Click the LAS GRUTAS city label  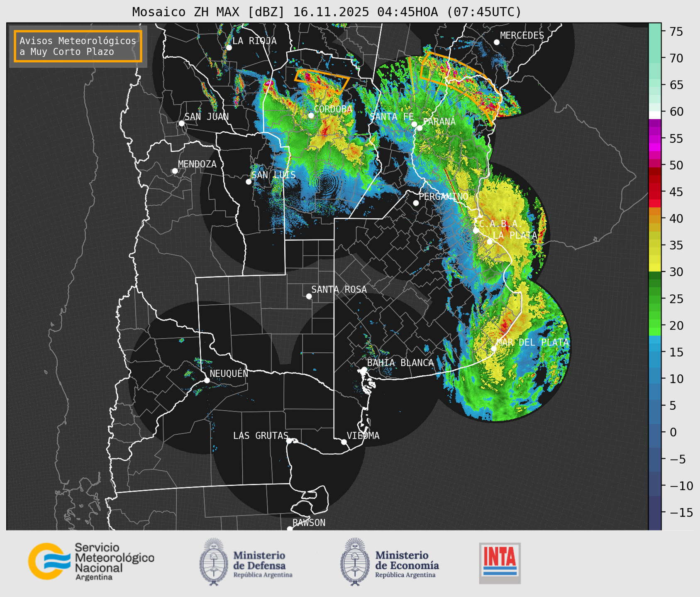pyautogui.click(x=261, y=436)
